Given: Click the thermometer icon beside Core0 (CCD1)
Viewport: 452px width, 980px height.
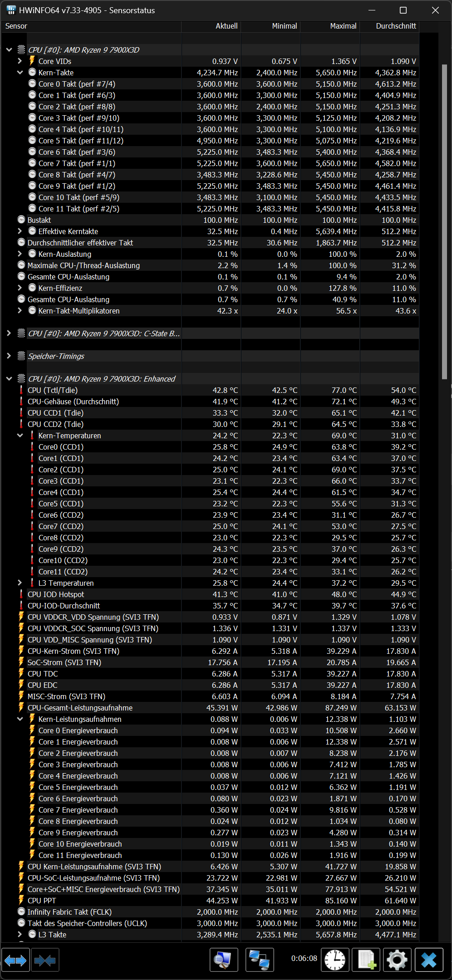Looking at the screenshot, I should pos(32,446).
